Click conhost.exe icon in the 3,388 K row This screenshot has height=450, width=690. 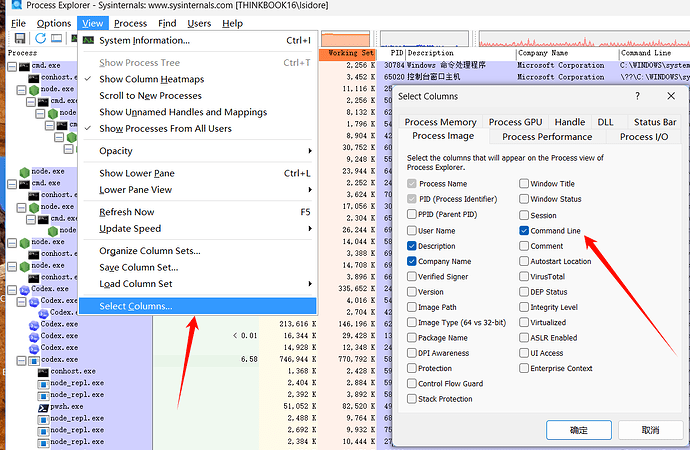pos(34,255)
